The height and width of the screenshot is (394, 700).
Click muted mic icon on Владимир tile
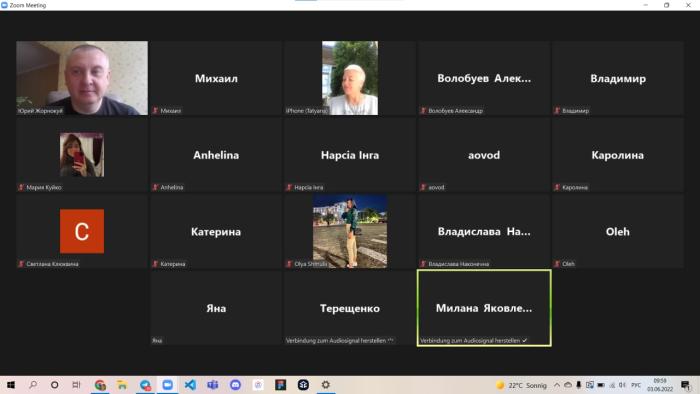[557, 111]
